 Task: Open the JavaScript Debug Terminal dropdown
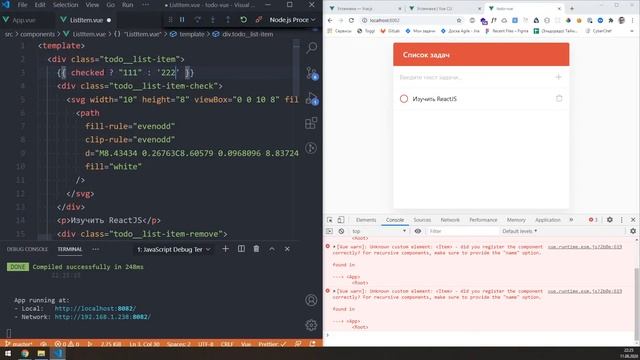tap(173, 249)
